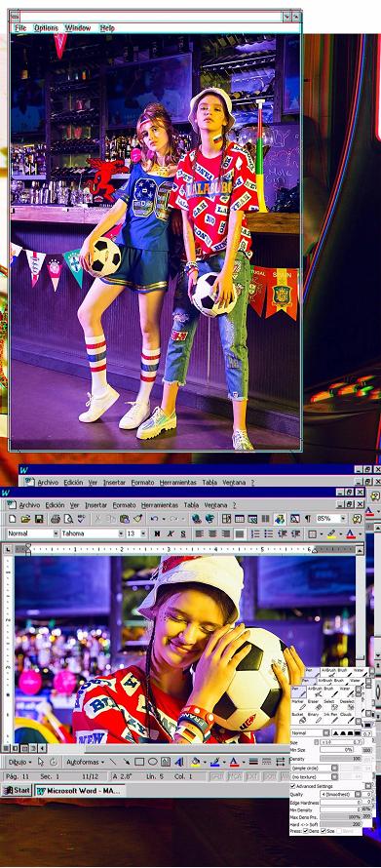Click the Density slider in paint panel

(x=340, y=759)
